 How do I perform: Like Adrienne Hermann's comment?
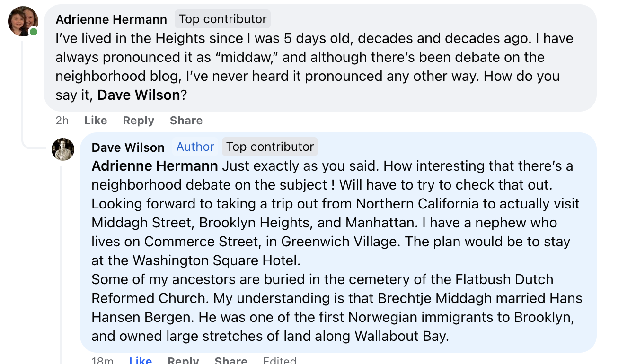(96, 121)
